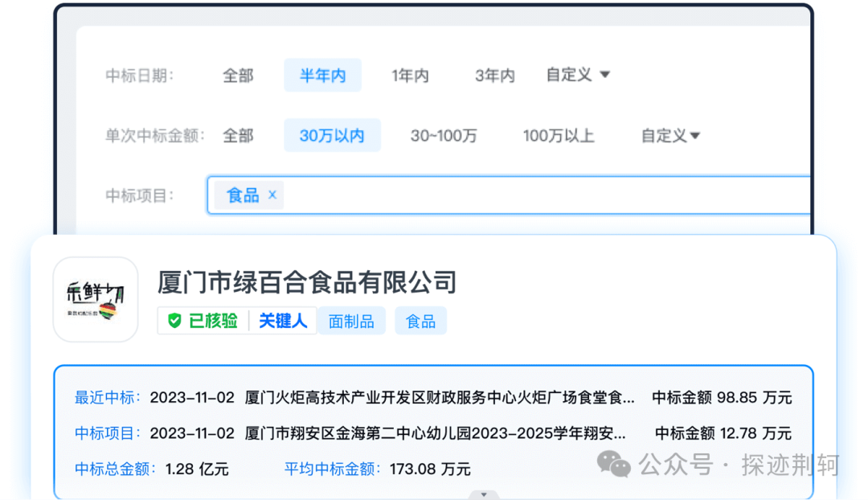
Task: Open 最近中标 project 厦门火炬高技术产业开发区
Action: 440,398
